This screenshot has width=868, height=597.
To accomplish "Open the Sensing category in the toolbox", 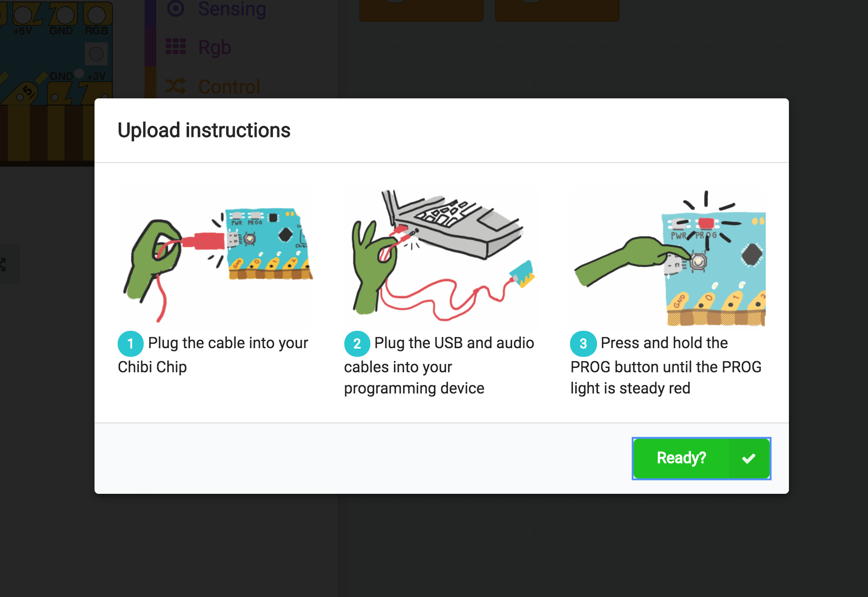I will coord(232,9).
